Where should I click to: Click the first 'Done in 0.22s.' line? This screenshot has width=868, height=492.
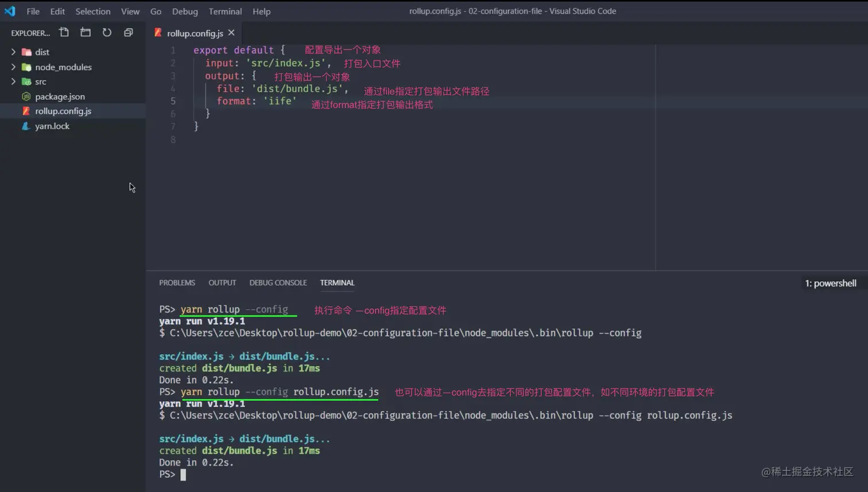tap(196, 380)
